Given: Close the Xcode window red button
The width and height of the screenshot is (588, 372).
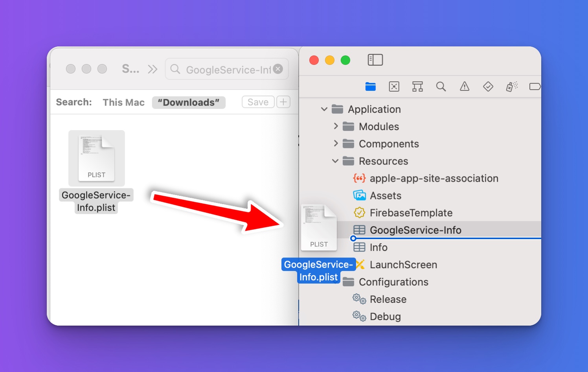Looking at the screenshot, I should [x=314, y=60].
